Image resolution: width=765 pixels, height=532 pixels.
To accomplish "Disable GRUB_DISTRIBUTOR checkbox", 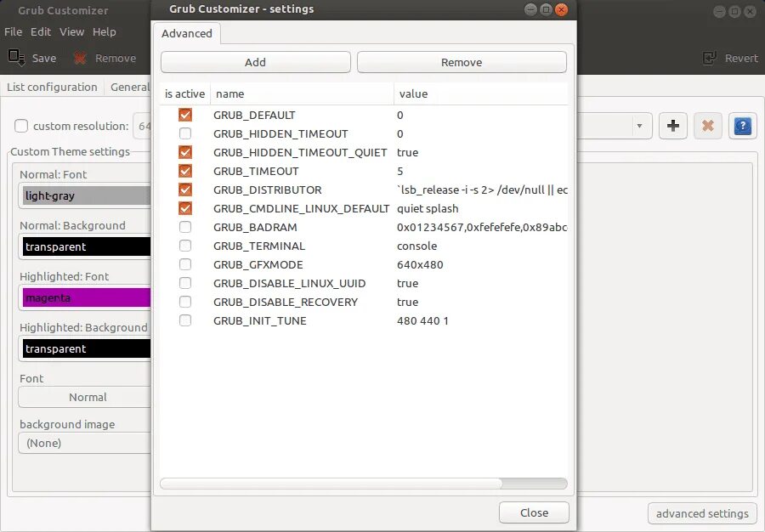I will click(x=185, y=190).
